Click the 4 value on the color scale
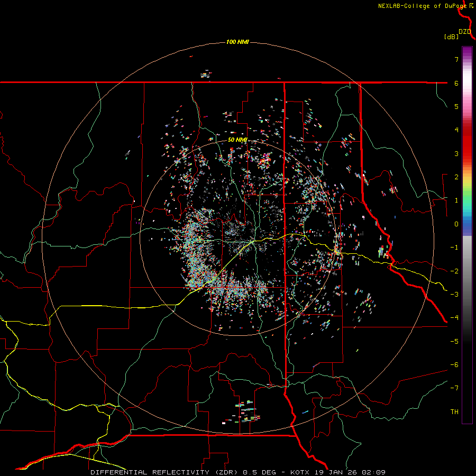Image resolution: width=476 pixels, height=476 pixels. (456, 130)
